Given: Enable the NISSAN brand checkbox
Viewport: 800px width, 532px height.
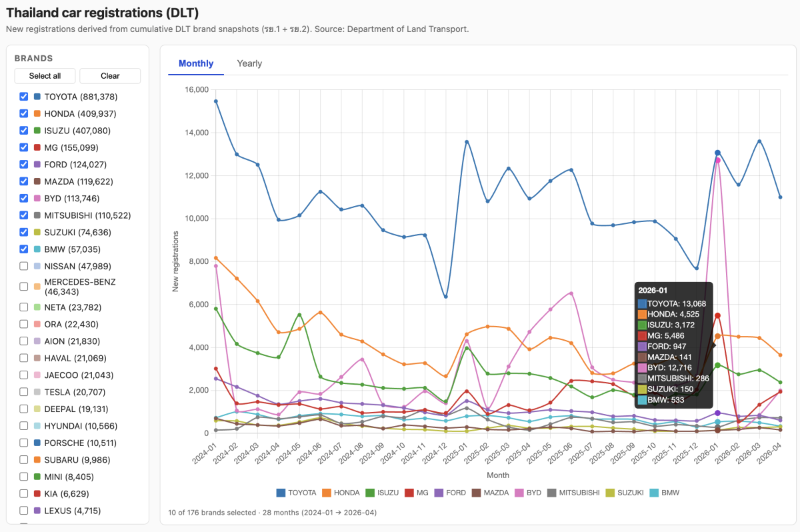Looking at the screenshot, I should 24,267.
